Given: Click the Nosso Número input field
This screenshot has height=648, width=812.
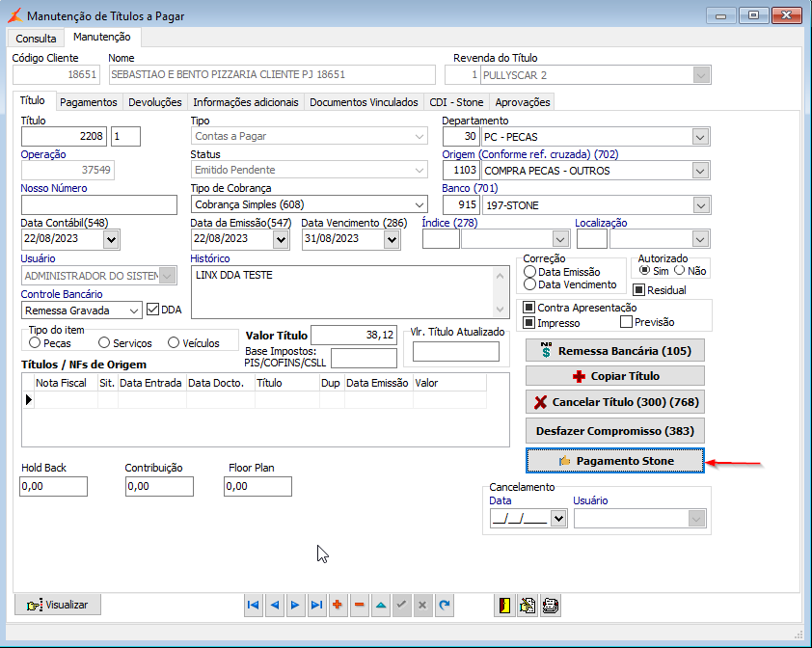Looking at the screenshot, I should (98, 204).
